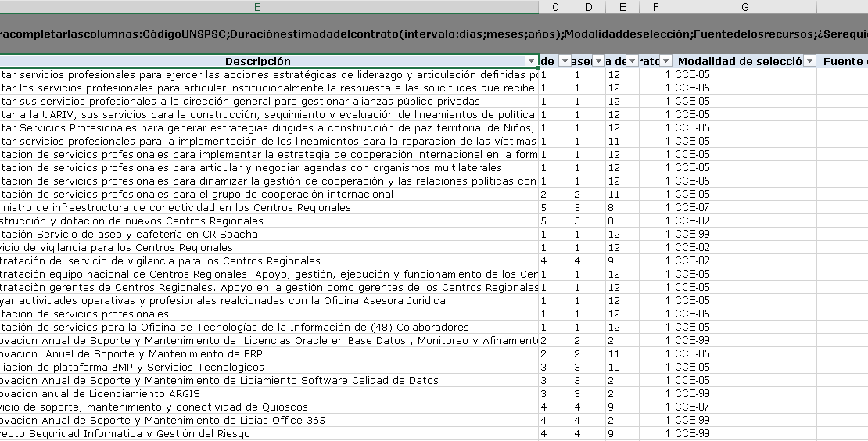Select the cell about plataforma BMP y Servicios Tecnologicos
Image resolution: width=868 pixels, height=441 pixels.
pyautogui.click(x=269, y=367)
